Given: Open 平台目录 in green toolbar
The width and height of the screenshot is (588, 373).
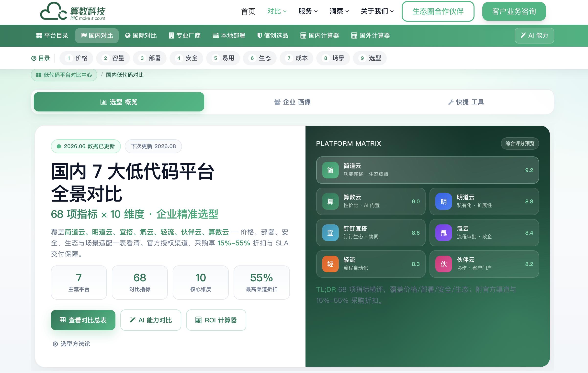Looking at the screenshot, I should tap(52, 36).
